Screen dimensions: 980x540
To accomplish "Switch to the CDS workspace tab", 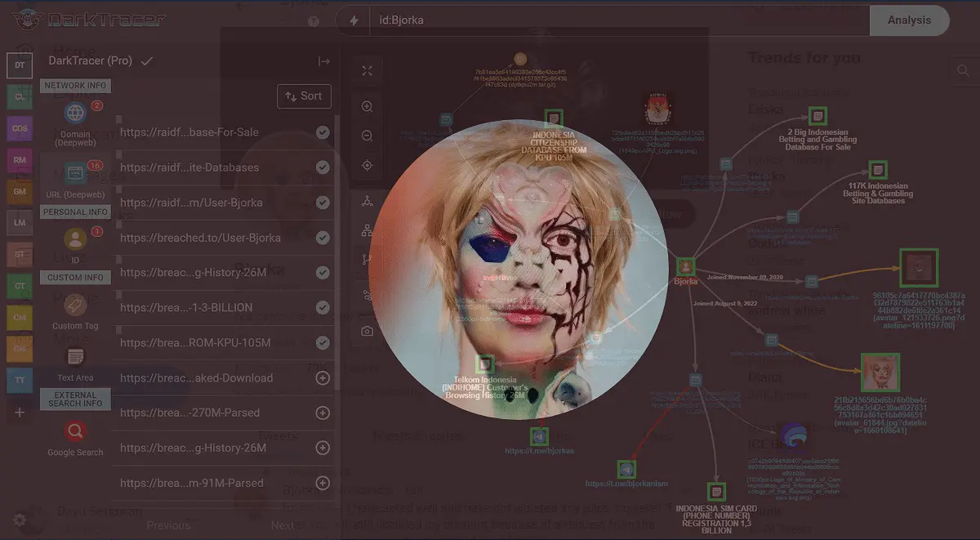I will point(20,128).
